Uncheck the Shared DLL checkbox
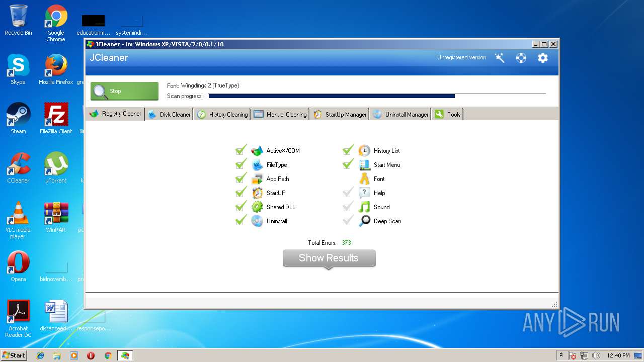644x362 pixels. click(241, 206)
